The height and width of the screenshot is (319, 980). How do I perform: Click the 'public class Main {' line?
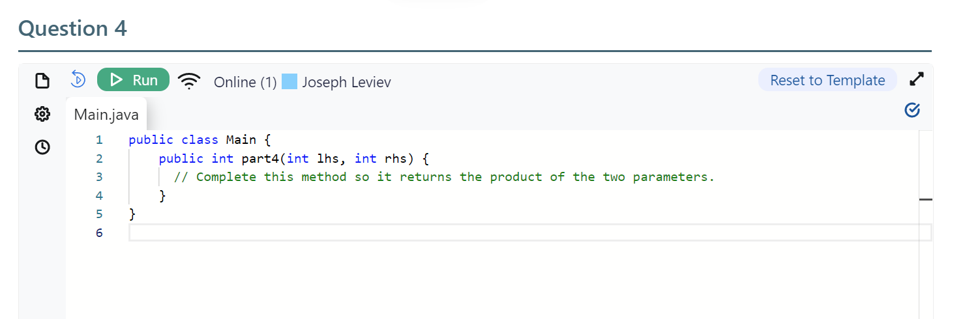(x=200, y=139)
